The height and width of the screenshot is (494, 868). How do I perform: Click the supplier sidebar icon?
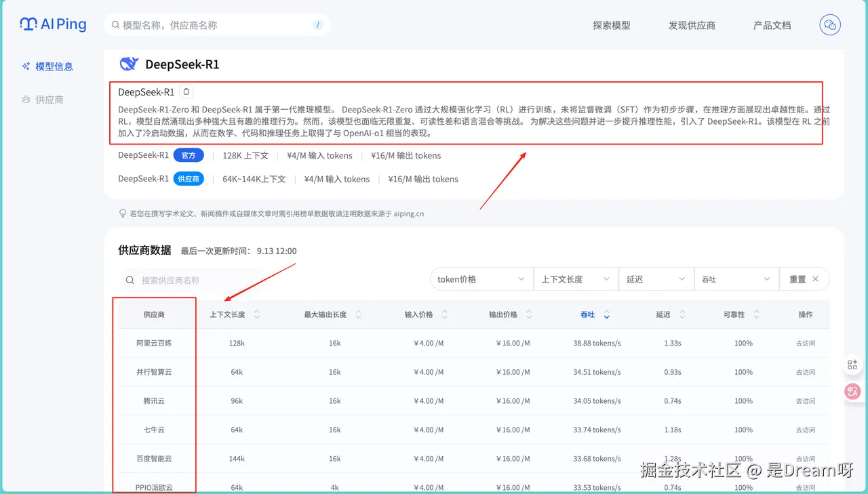pyautogui.click(x=26, y=100)
